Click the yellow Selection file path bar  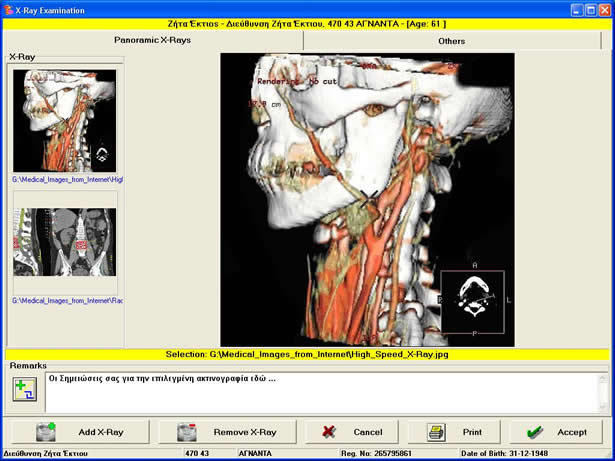coord(307,355)
